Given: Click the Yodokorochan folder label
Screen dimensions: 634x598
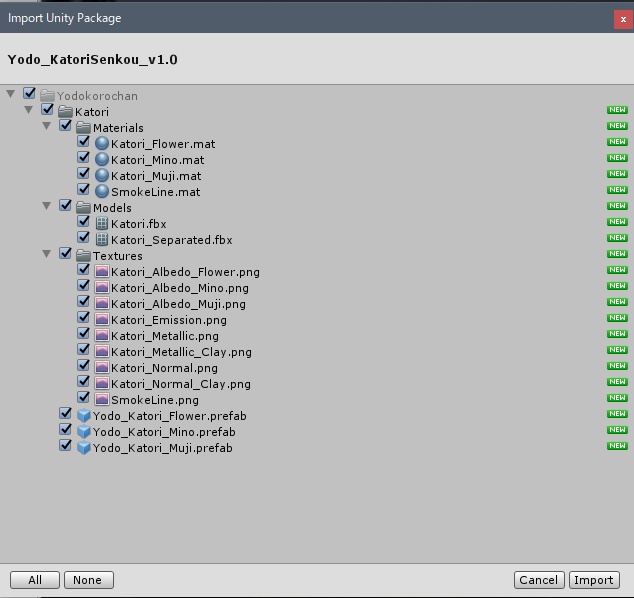Looking at the screenshot, I should pos(97,96).
